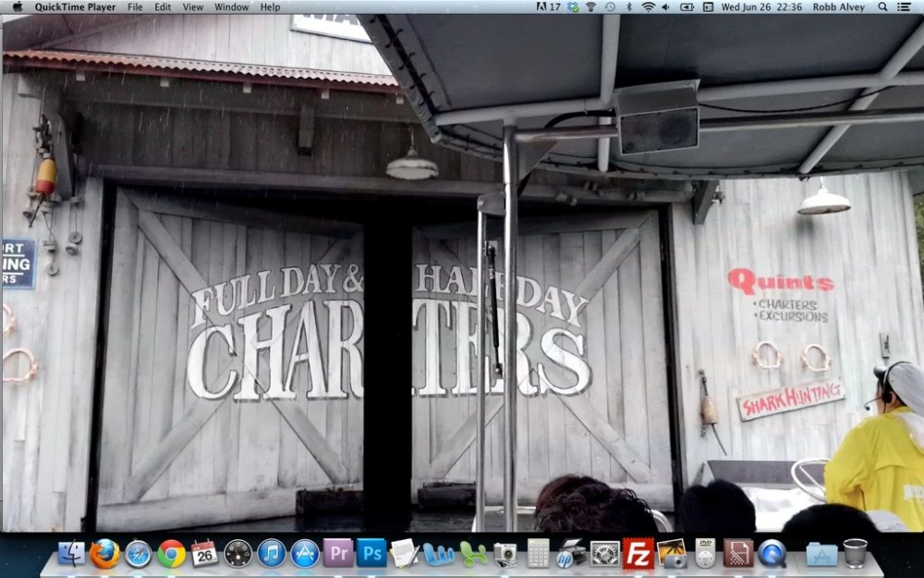This screenshot has height=578, width=924.
Task: Open the Help menu
Action: (270, 6)
